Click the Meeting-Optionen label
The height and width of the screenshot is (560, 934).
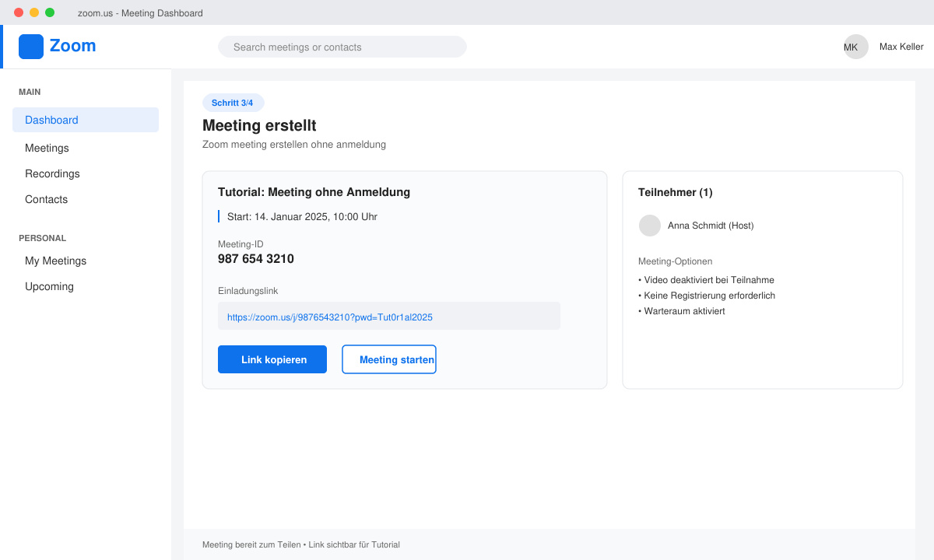(676, 261)
